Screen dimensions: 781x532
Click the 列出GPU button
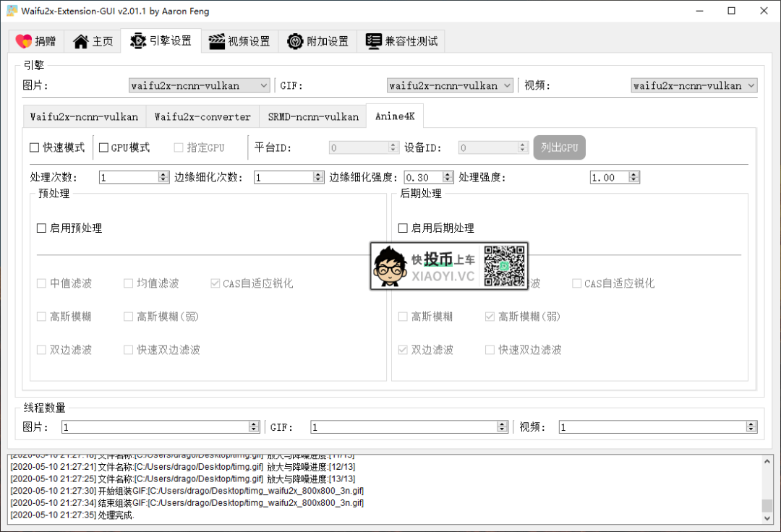(x=559, y=147)
